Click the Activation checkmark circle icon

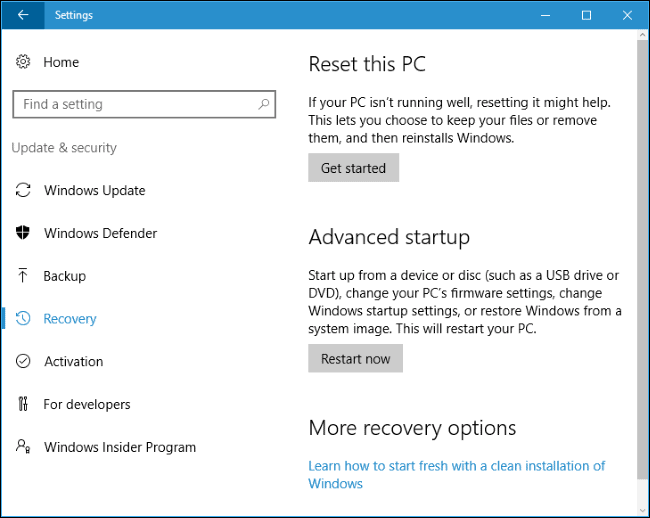click(23, 361)
